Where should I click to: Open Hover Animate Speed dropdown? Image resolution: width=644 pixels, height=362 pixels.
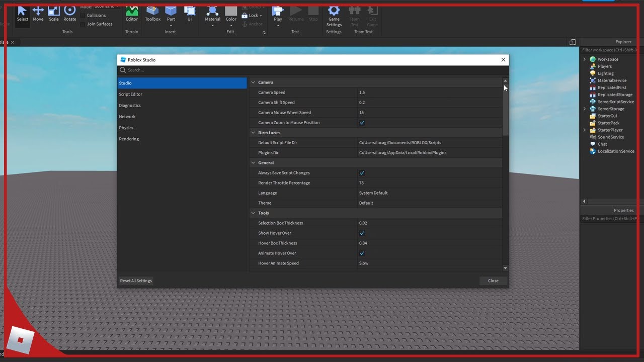pyautogui.click(x=430, y=263)
